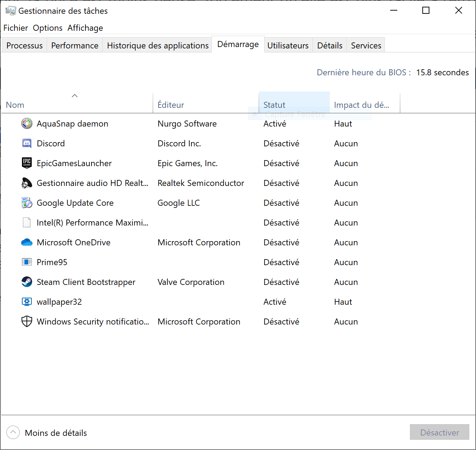Open the Fichier menu
This screenshot has height=450, width=476.
click(16, 28)
